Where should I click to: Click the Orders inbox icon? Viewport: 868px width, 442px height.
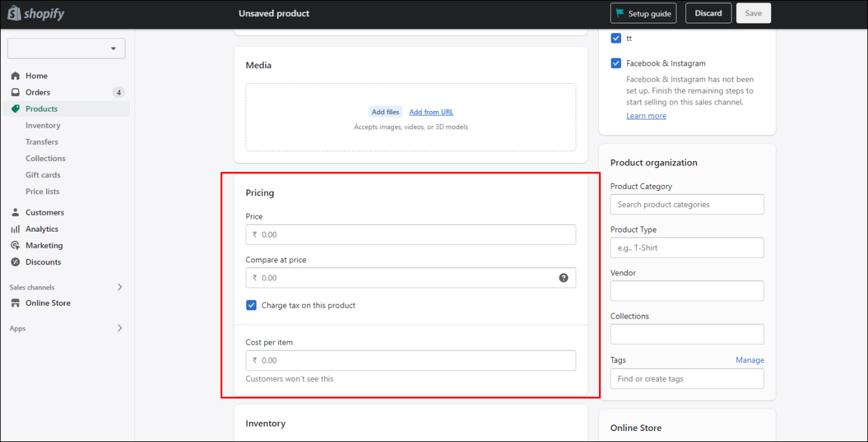(x=16, y=92)
